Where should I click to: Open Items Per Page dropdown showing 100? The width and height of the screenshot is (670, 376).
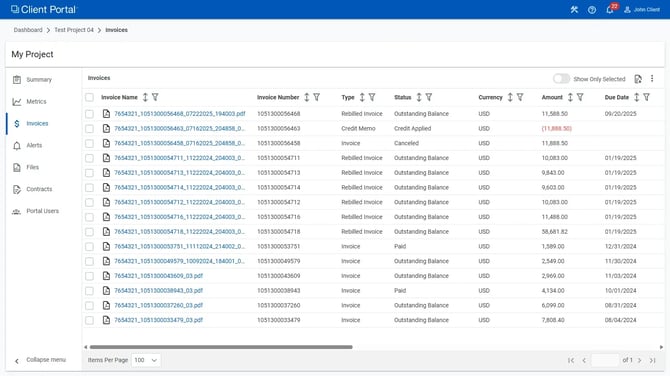pos(146,360)
